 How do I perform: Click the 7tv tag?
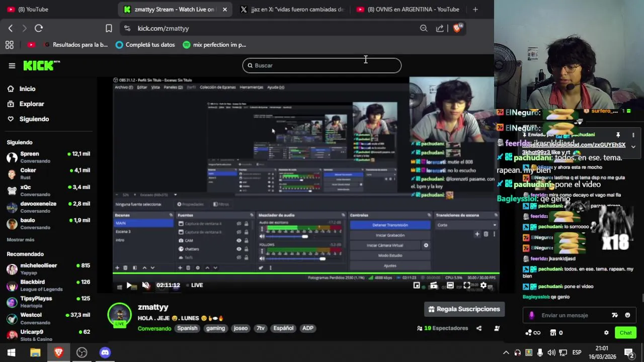click(260, 328)
